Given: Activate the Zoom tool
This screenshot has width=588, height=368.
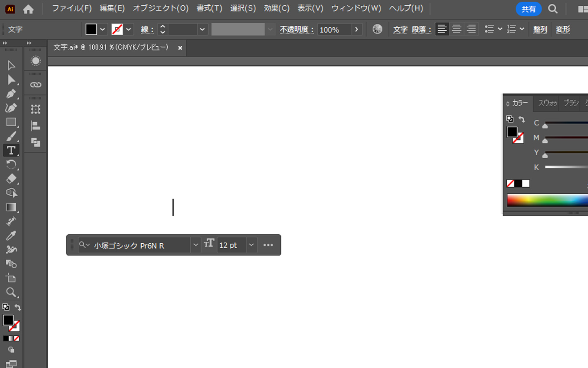Looking at the screenshot, I should pos(11,292).
